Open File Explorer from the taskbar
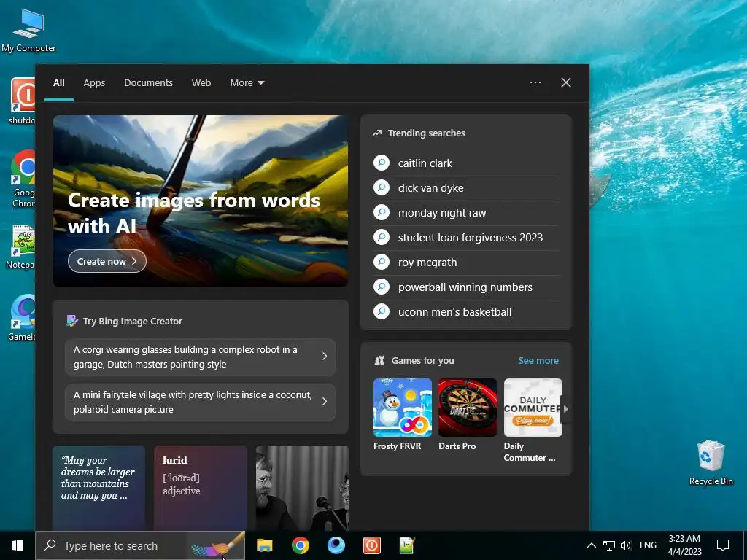Screen dimensions: 747x560 tap(264, 545)
